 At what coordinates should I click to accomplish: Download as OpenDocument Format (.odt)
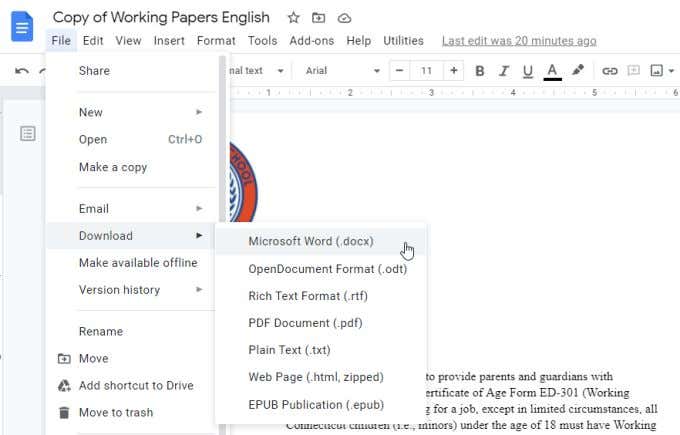click(321, 269)
